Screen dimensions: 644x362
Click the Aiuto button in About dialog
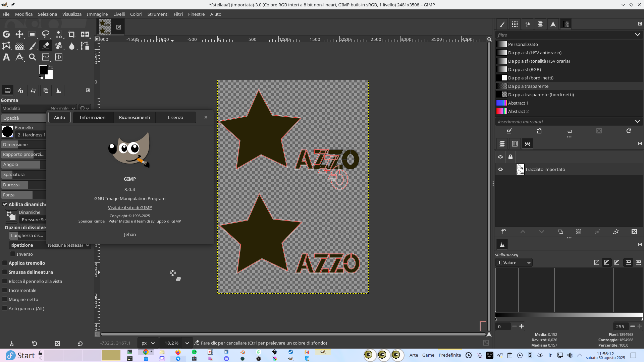click(x=59, y=117)
